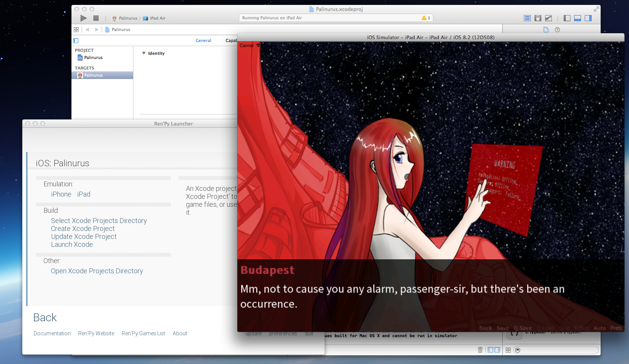Open the iPad Air destination selector
The width and height of the screenshot is (629, 364).
(x=154, y=18)
